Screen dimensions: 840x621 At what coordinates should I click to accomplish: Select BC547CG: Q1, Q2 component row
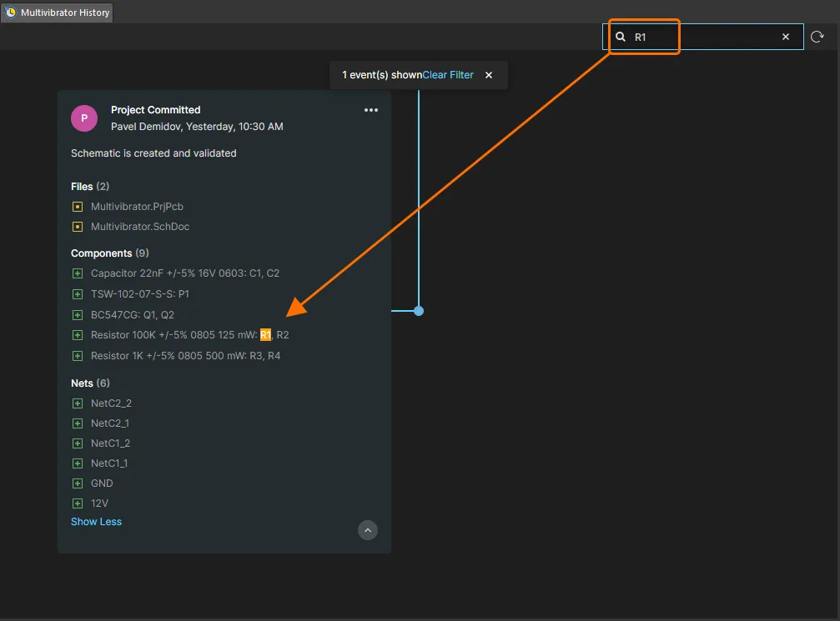[133, 315]
